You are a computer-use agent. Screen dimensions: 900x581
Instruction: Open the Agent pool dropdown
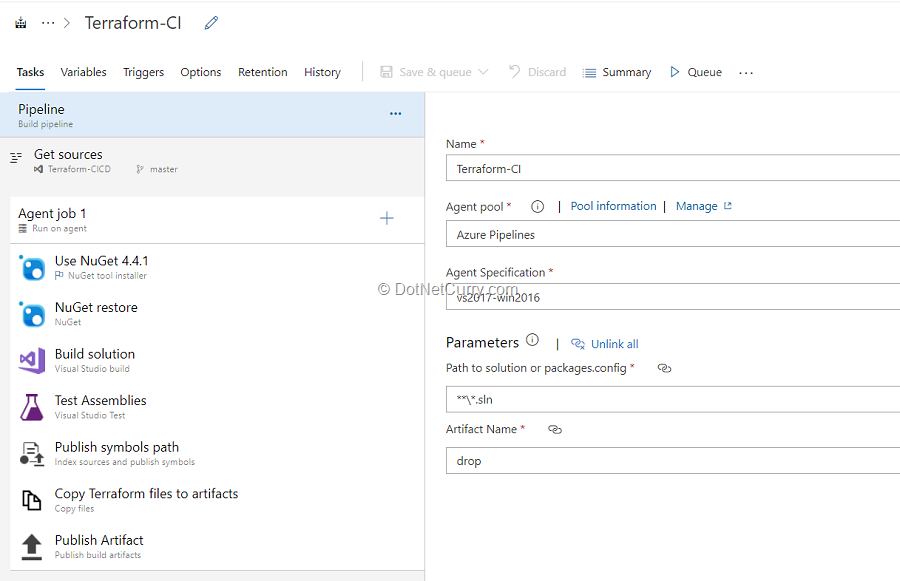[672, 235]
